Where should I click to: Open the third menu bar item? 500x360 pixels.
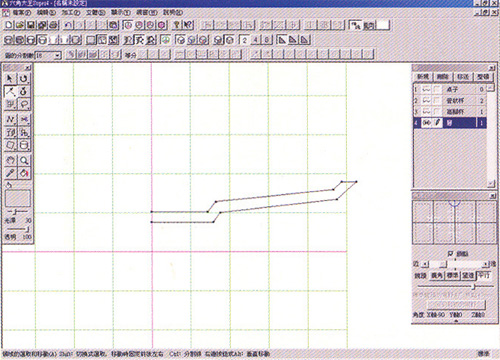71,13
